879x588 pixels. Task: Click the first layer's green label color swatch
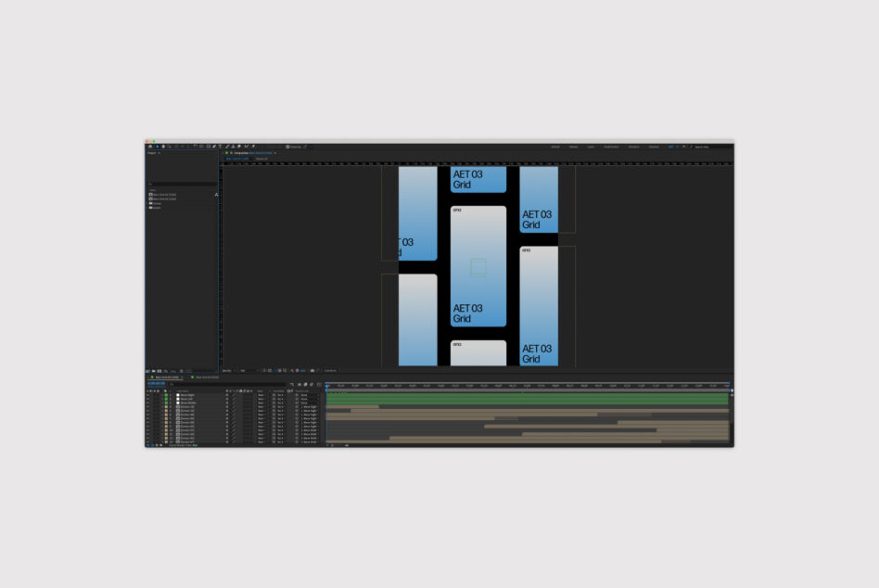tap(166, 395)
